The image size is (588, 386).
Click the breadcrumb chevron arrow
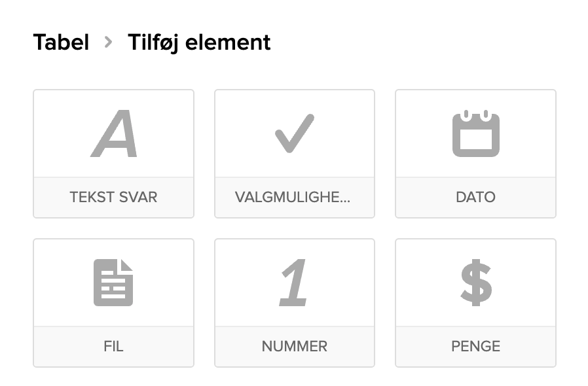tap(109, 43)
